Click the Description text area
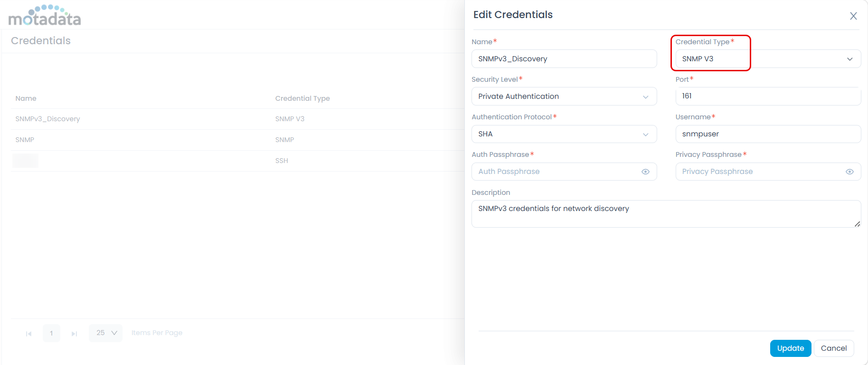This screenshot has height=365, width=868. [x=665, y=214]
